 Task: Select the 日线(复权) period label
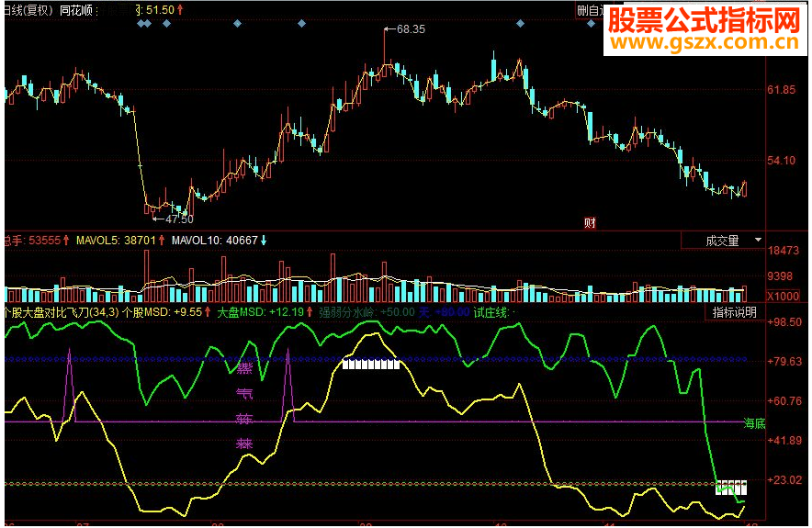(x=28, y=10)
